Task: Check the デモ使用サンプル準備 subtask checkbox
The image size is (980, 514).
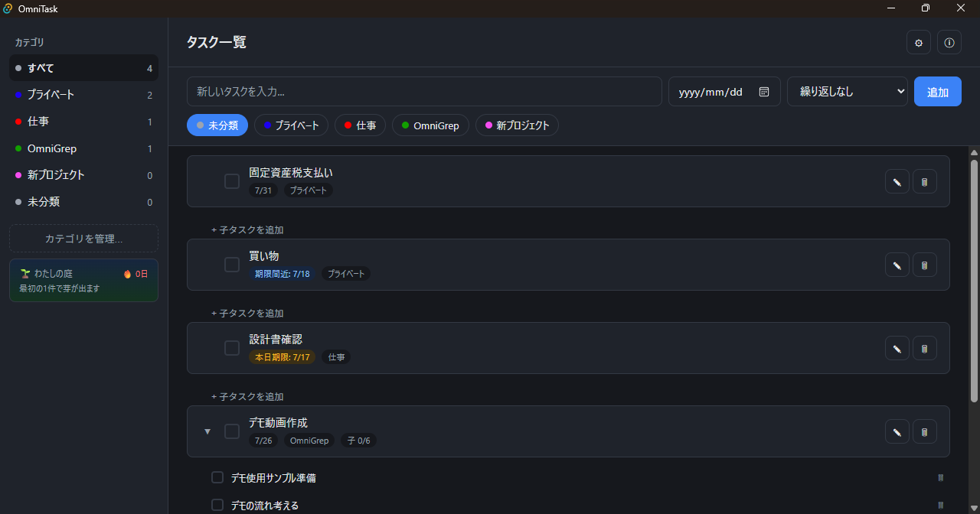Action: pos(217,478)
